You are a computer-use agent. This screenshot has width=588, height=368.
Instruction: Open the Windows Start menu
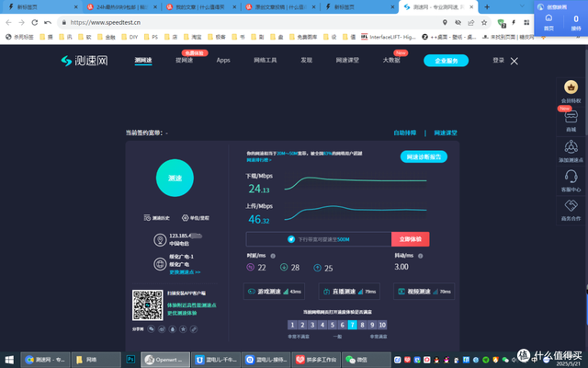[x=9, y=360]
